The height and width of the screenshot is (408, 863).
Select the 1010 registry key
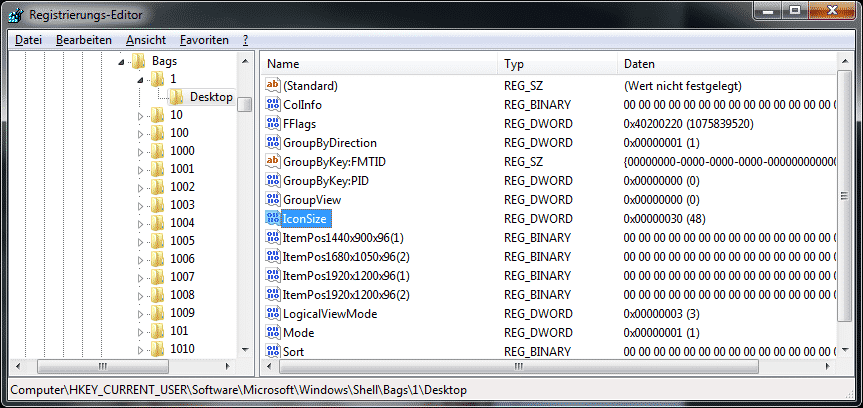pos(182,349)
